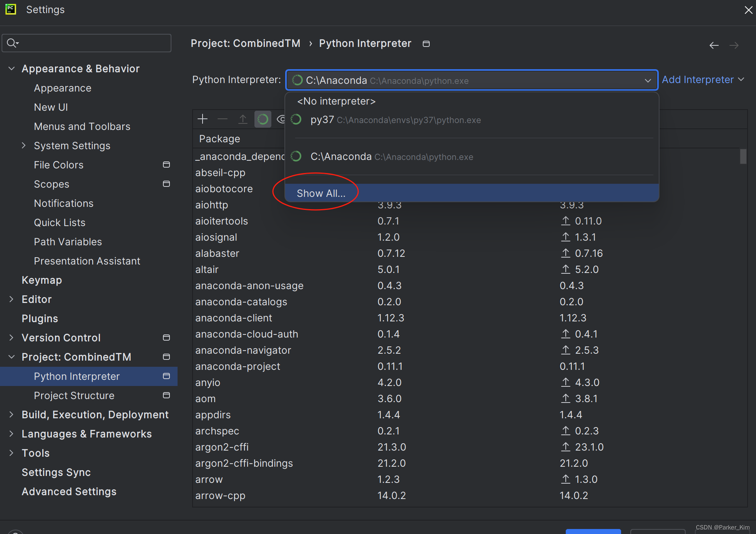Click forward navigation arrow at top right
The height and width of the screenshot is (534, 756).
click(x=734, y=45)
